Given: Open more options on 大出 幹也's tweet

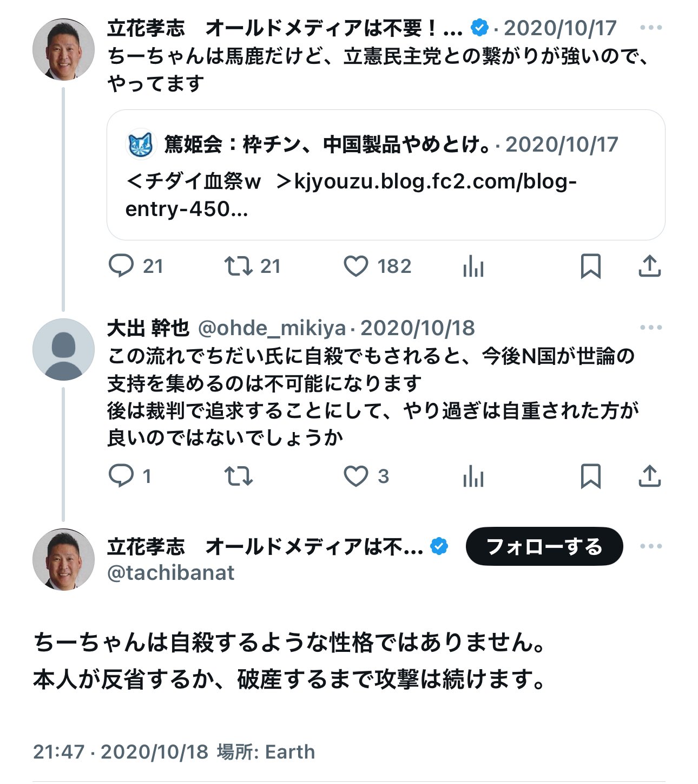Looking at the screenshot, I should (x=650, y=328).
